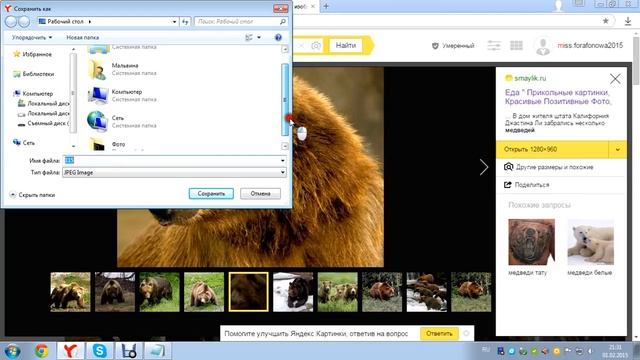Open a new browser tab
The image size is (640, 360).
click(326, 6)
